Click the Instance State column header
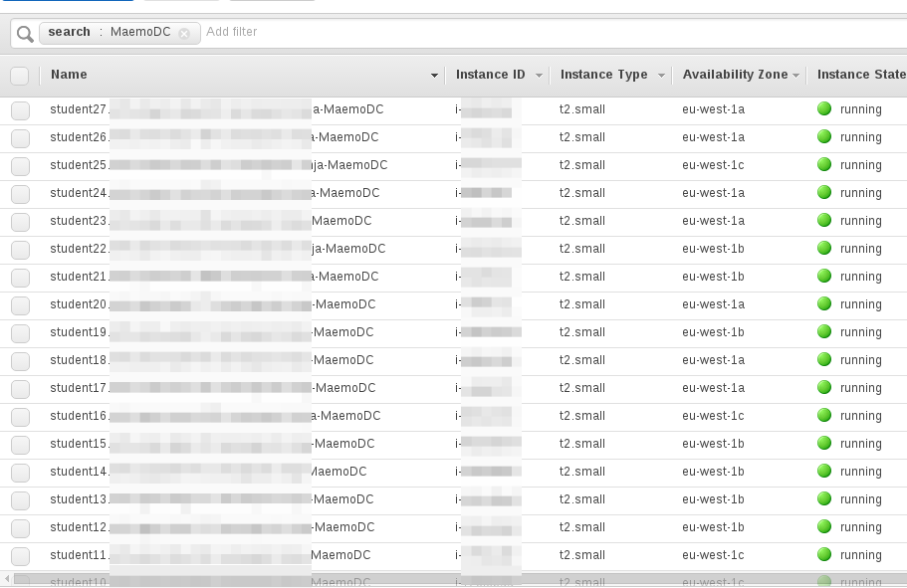The width and height of the screenshot is (907, 588). [x=860, y=75]
